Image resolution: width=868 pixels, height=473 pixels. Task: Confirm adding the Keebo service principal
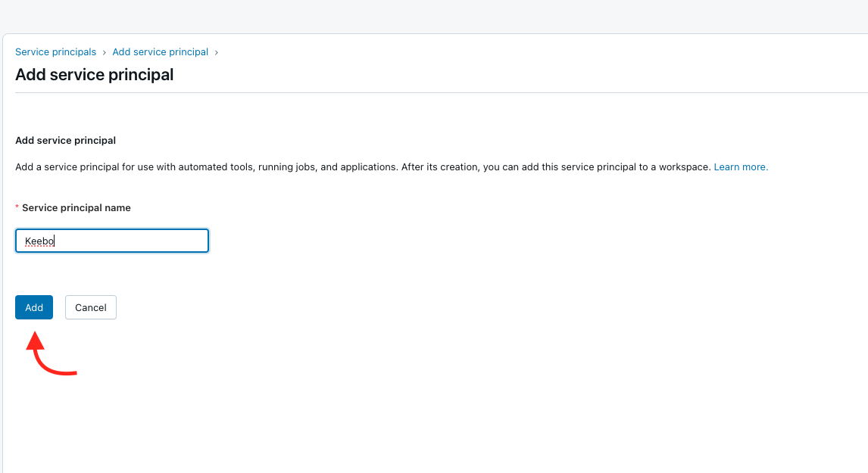pyautogui.click(x=33, y=307)
